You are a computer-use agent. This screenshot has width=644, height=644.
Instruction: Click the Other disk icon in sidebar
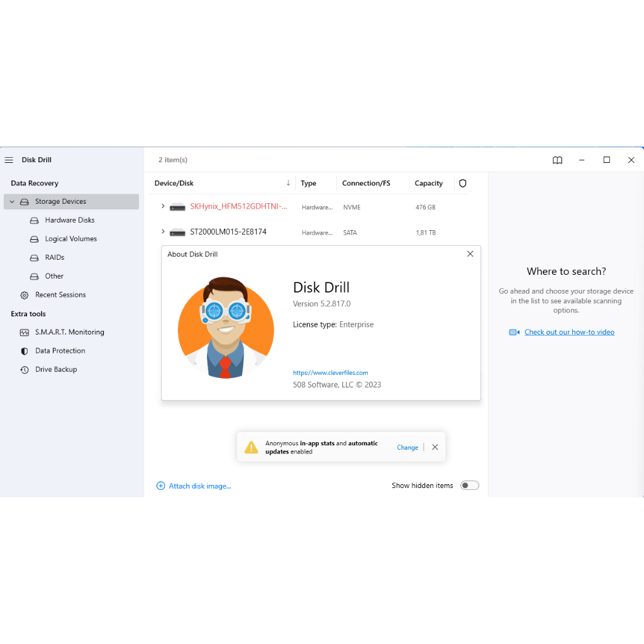35,277
